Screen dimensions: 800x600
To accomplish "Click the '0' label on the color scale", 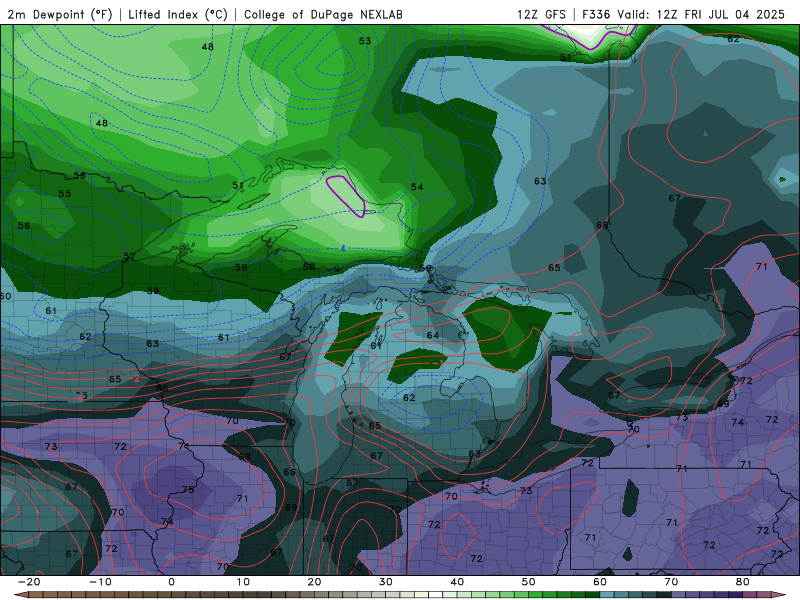I will pos(171,582).
